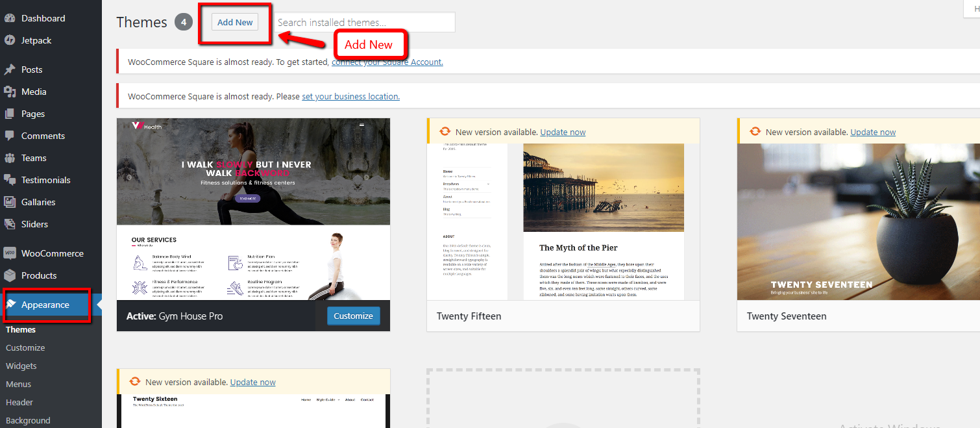Open Customize from the Appearance submenu
The image size is (980, 428).
point(25,347)
